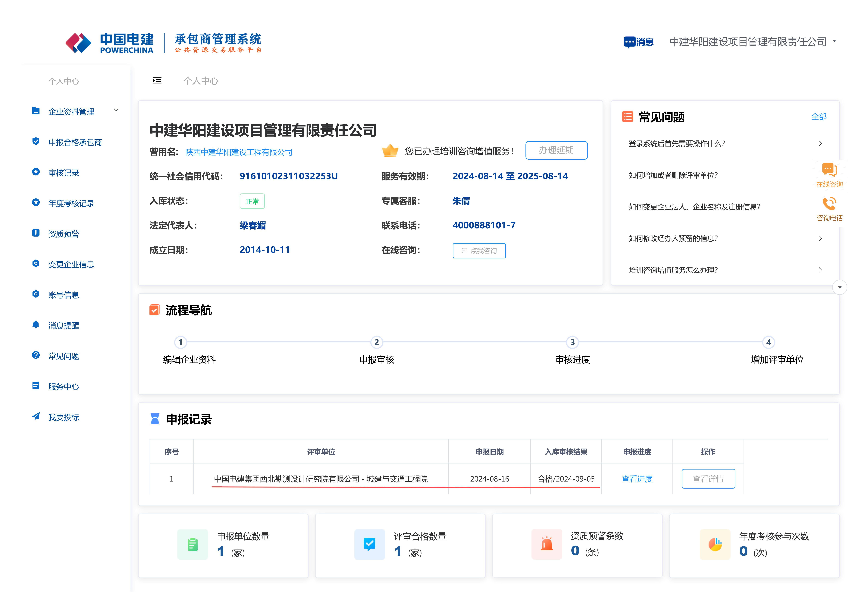868x613 pixels.
Task: Click the 服务中心 sidebar icon
Action: pos(36,386)
